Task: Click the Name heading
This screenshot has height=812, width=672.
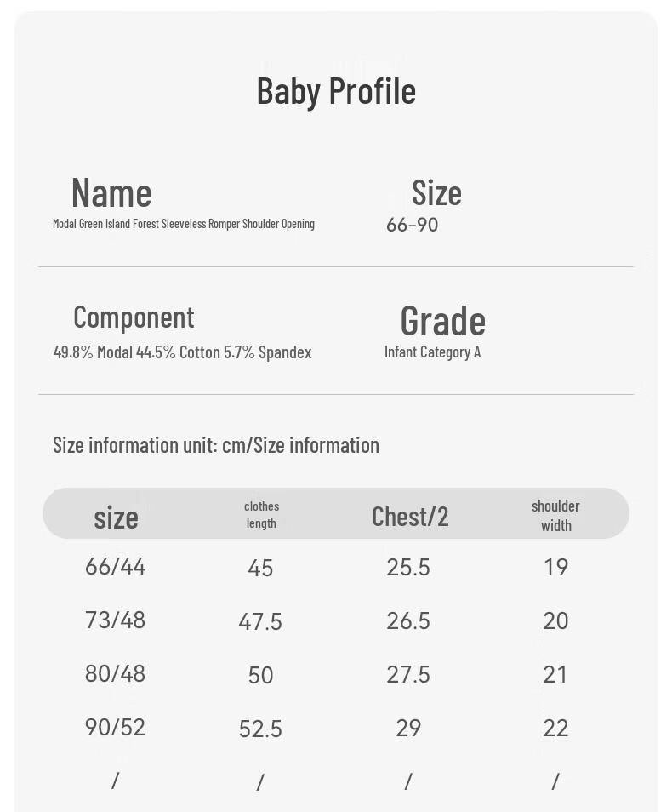Action: [x=111, y=192]
